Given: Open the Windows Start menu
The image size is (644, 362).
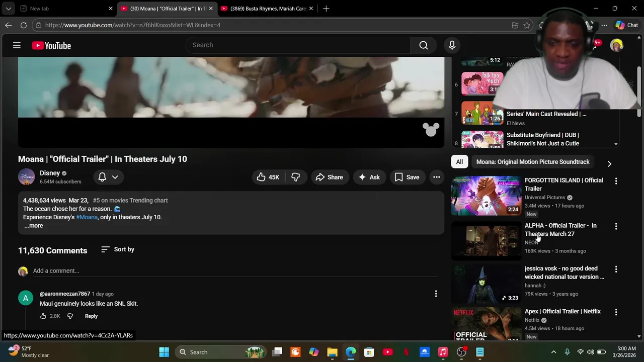Looking at the screenshot, I should (164, 352).
